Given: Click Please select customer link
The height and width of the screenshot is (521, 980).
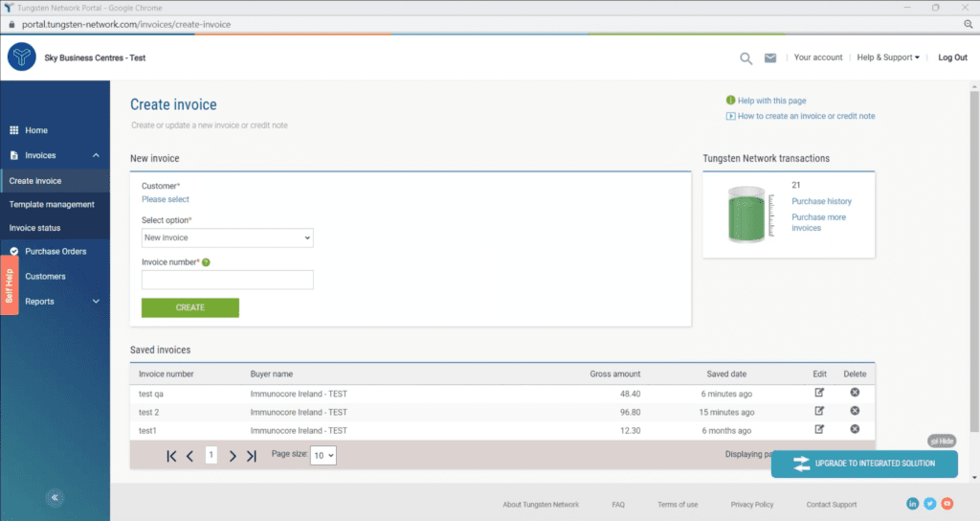Looking at the screenshot, I should point(165,199).
